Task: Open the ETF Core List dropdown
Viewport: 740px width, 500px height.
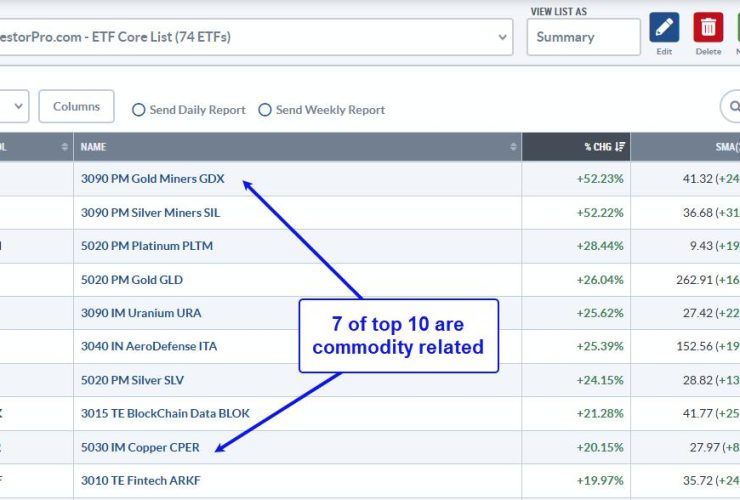Action: click(x=256, y=37)
